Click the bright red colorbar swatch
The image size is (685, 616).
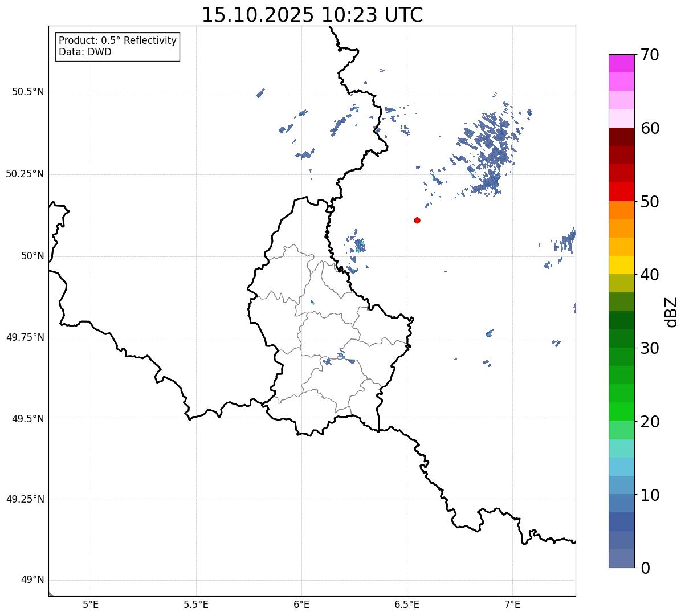point(621,191)
